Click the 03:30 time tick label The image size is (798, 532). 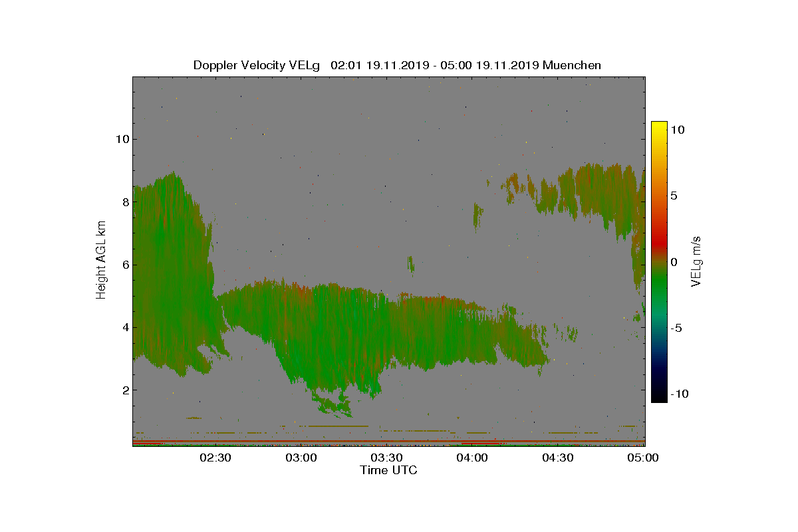point(386,458)
